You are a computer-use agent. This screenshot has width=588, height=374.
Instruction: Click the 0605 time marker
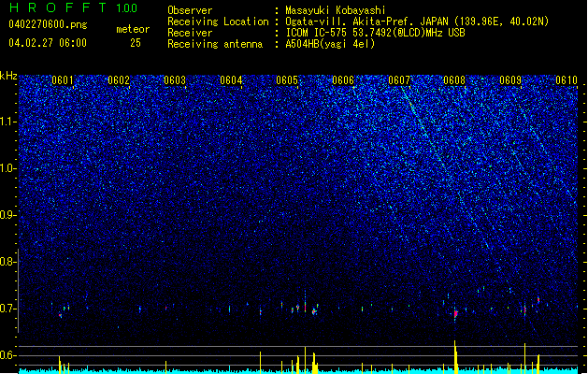(x=287, y=80)
